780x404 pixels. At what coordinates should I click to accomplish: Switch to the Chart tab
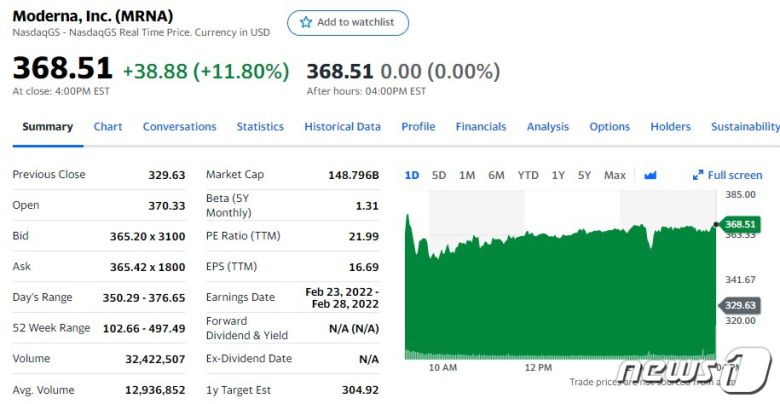tap(108, 127)
